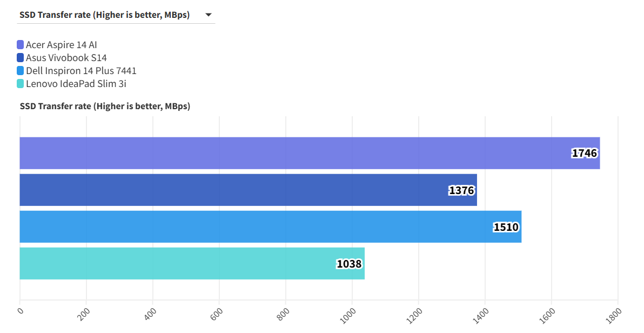Click the 1038 value label

coord(349,263)
